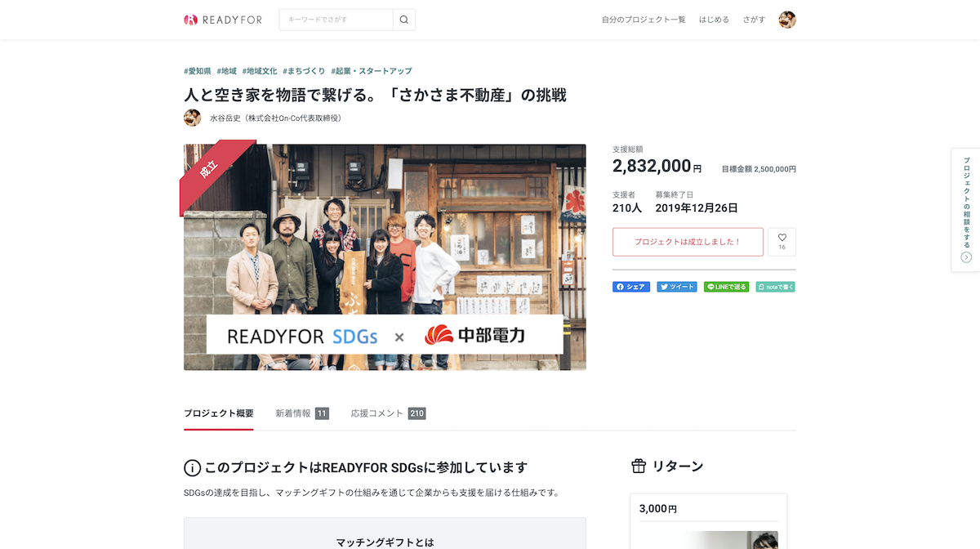
Task: Open owner name 水谷岳史 profile link
Action: click(x=275, y=118)
